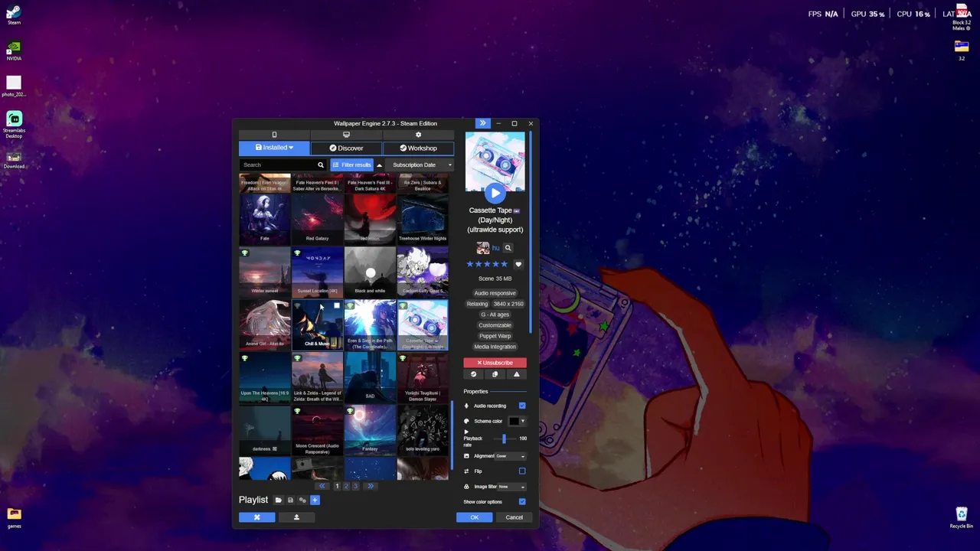Select Red Galaxy wallpaper thumbnail
Image resolution: width=980 pixels, height=551 pixels.
[317, 218]
